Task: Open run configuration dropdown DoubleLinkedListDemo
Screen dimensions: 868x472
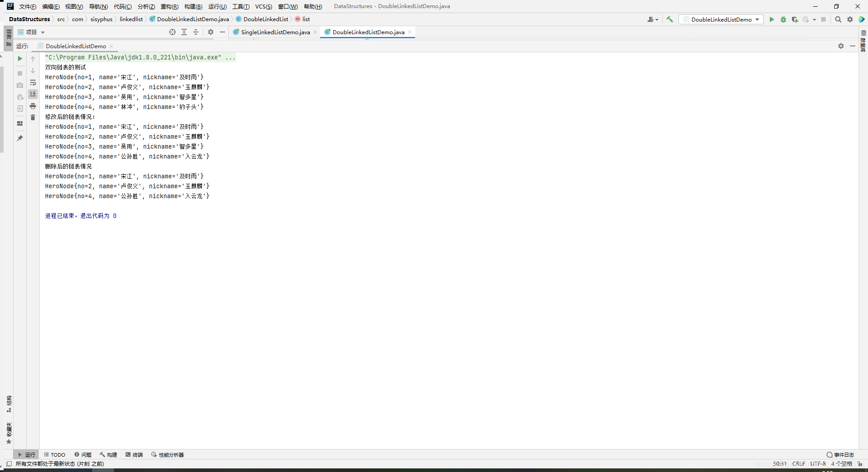Action: tap(721, 19)
